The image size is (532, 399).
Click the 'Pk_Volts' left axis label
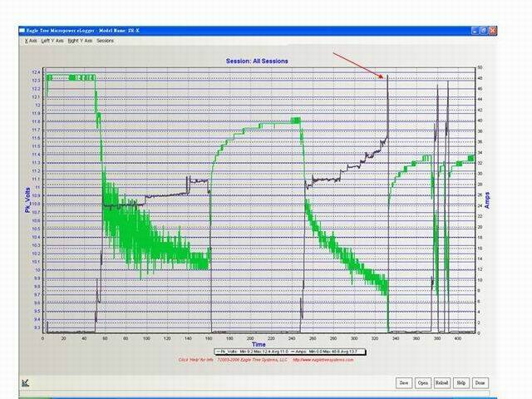tap(27, 200)
